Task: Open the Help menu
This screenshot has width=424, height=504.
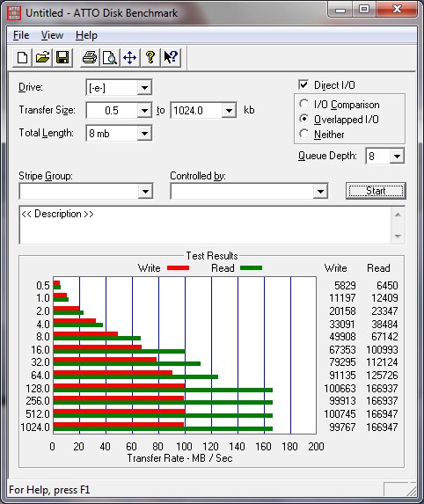Action: [x=86, y=35]
